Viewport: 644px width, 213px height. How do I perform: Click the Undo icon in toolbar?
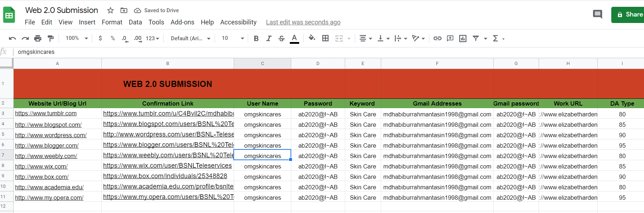pyautogui.click(x=12, y=38)
